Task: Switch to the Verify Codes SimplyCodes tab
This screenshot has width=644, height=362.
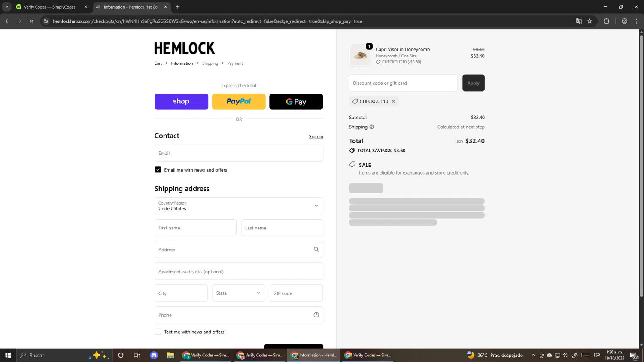Action: pos(49,7)
